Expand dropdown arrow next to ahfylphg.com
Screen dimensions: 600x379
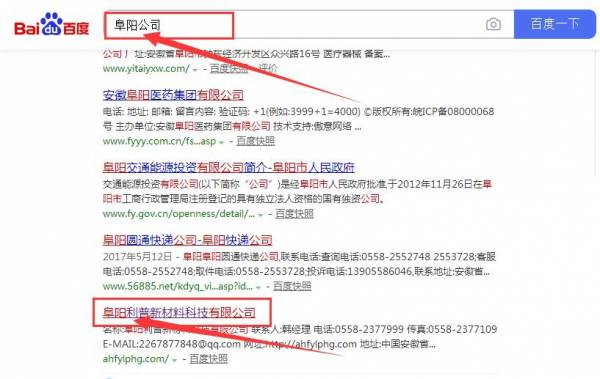tap(174, 360)
